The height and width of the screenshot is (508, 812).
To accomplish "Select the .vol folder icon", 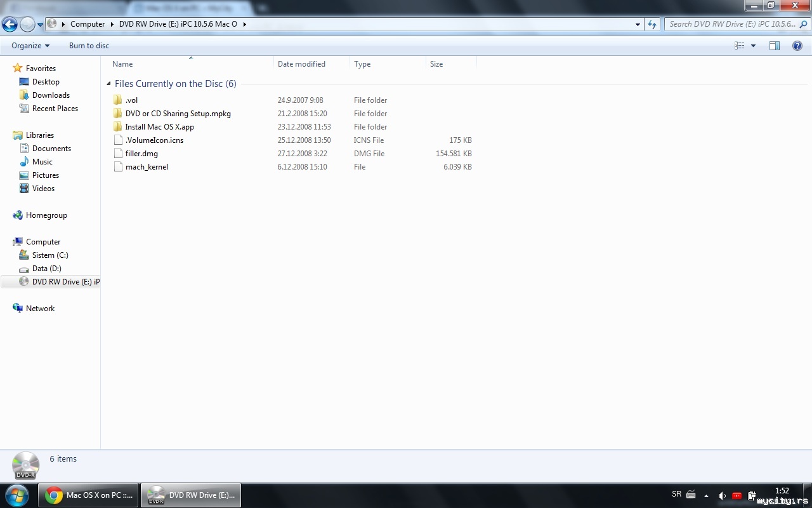I will 117,100.
